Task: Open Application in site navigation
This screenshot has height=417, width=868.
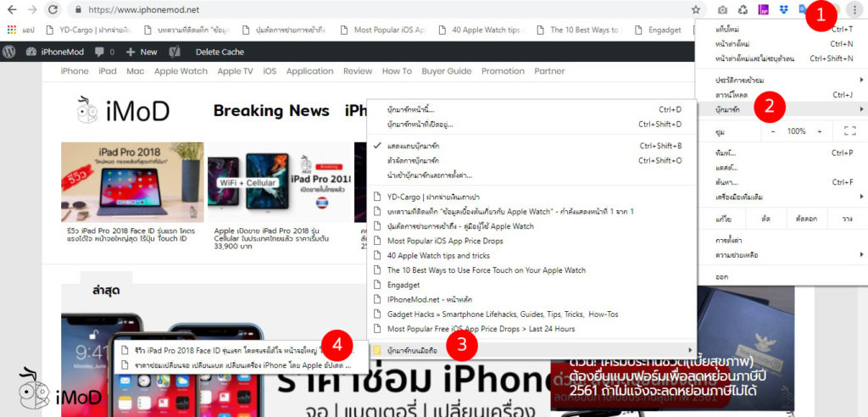Action: (x=310, y=71)
